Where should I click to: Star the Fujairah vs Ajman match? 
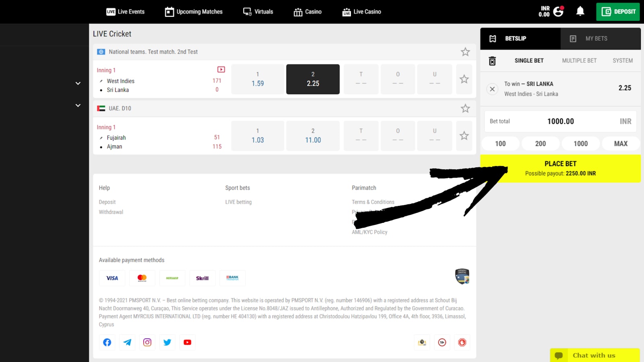[x=464, y=136]
